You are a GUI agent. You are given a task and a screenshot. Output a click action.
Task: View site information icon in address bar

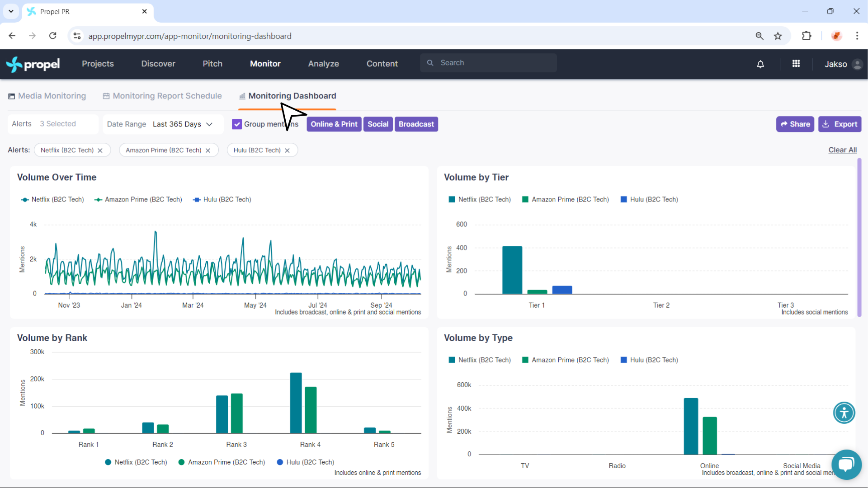[x=77, y=36]
